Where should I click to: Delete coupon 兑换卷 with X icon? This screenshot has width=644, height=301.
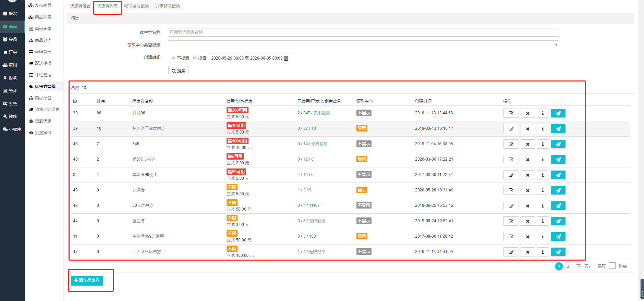click(x=527, y=190)
